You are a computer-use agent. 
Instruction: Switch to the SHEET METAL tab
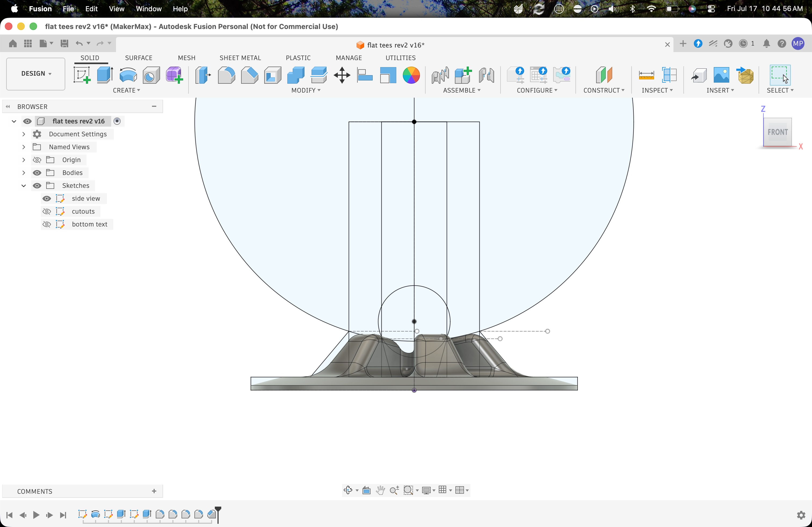pos(240,58)
